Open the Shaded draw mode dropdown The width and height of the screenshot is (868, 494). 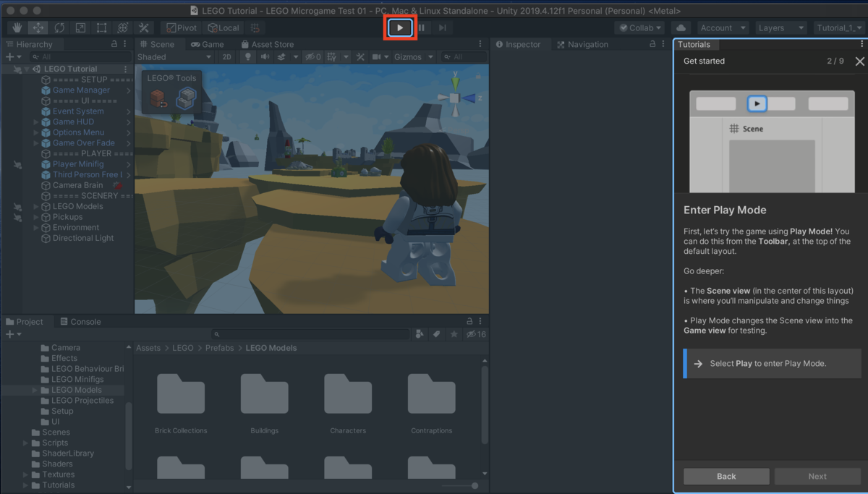[x=174, y=56]
